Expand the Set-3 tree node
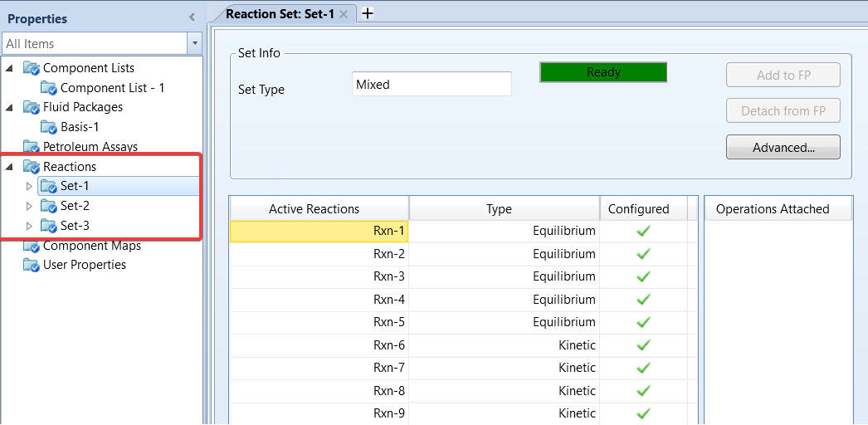Image resolution: width=868 pixels, height=425 pixels. click(x=30, y=226)
